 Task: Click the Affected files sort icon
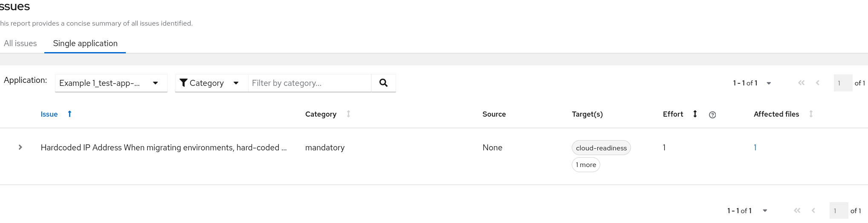[x=811, y=114]
